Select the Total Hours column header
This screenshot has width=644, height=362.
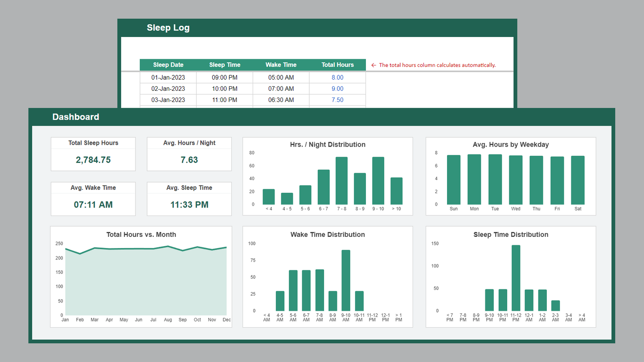337,65
